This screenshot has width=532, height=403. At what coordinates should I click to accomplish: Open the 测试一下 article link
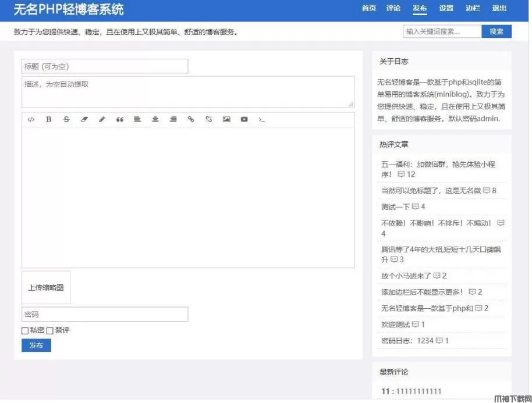click(x=396, y=207)
